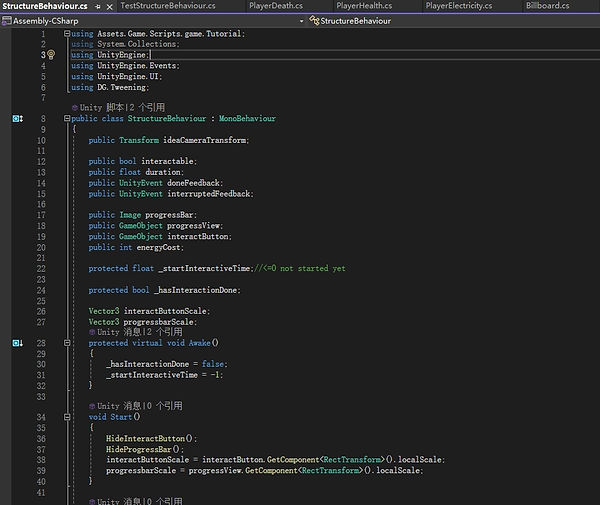Click the progressBar field on line 17
600x505 pixels.
[169, 215]
